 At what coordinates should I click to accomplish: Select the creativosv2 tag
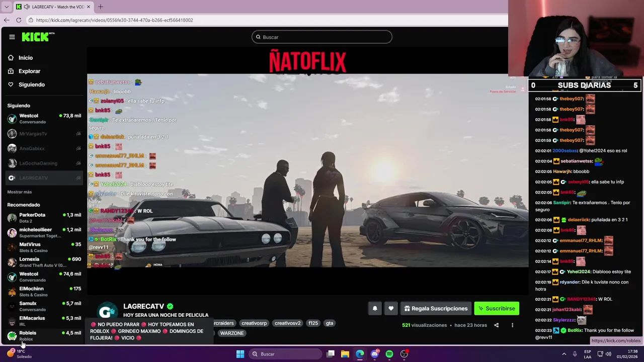(287, 323)
